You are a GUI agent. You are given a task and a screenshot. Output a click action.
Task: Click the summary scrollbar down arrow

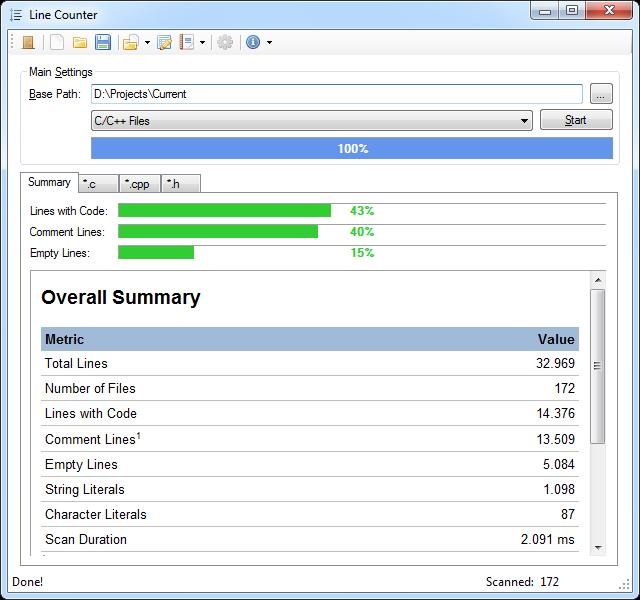point(598,547)
